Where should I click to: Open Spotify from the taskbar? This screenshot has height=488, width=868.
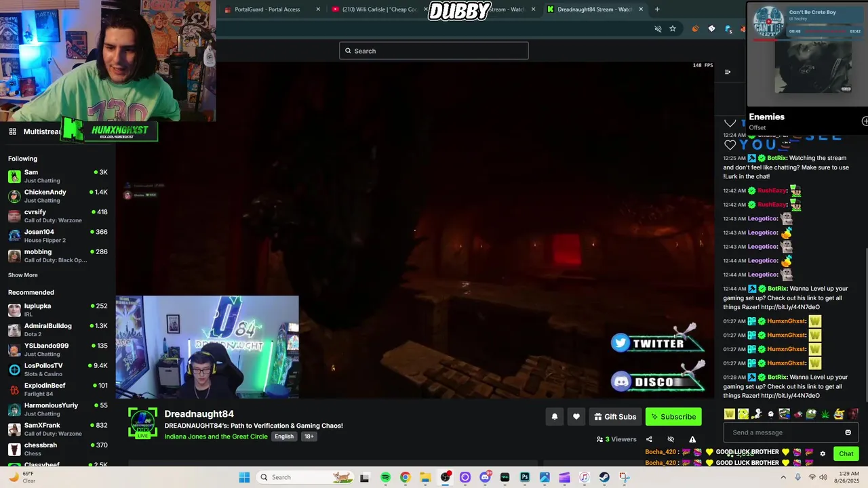click(385, 477)
